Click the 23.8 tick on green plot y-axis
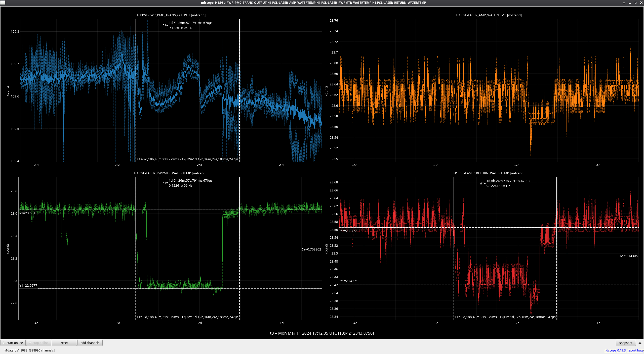Viewport: 644px width, 354px height. (14, 191)
